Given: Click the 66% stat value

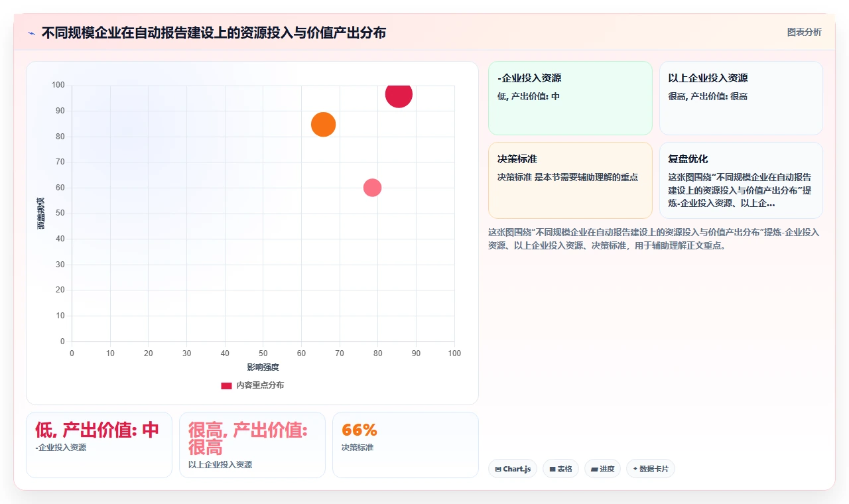Looking at the screenshot, I should [x=359, y=430].
